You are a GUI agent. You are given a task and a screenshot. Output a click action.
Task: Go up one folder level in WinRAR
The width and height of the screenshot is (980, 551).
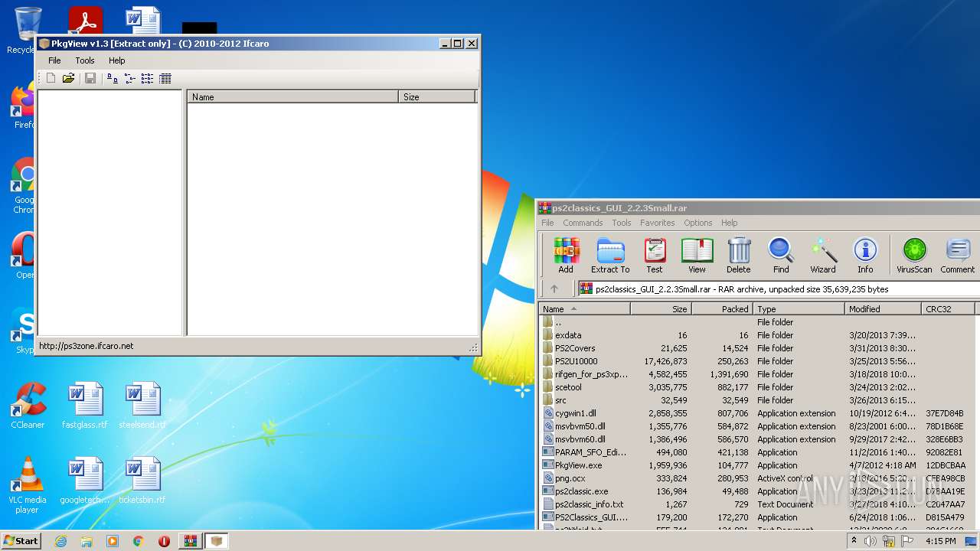coord(554,289)
